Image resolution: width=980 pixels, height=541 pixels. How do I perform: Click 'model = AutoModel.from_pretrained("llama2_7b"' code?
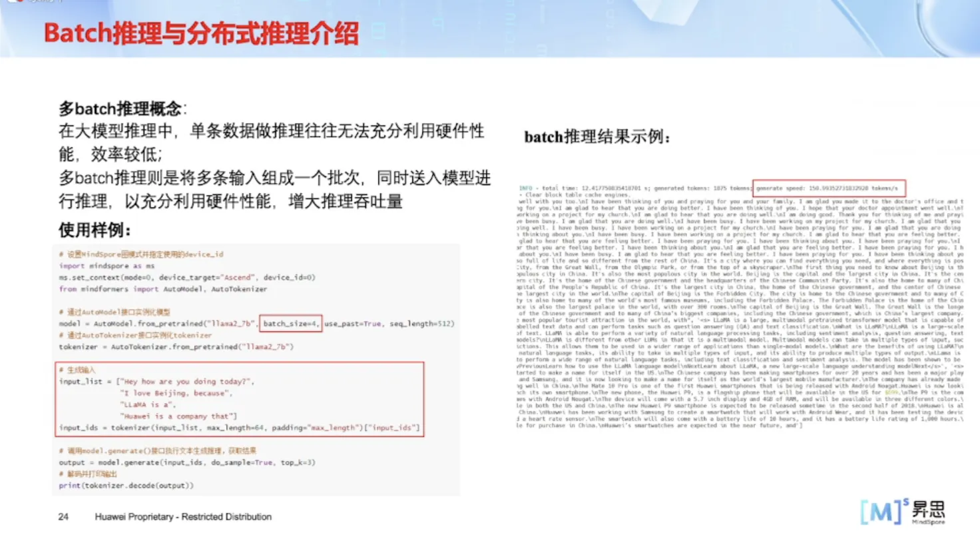[x=158, y=324]
